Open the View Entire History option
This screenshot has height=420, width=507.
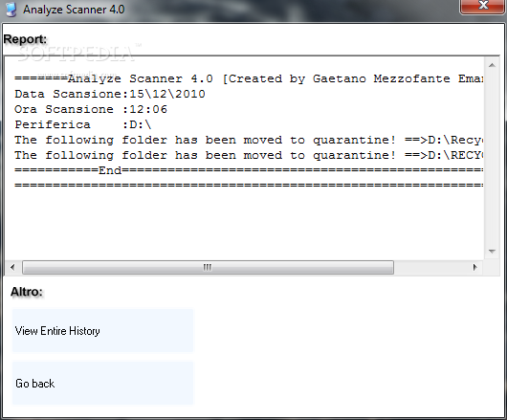102,330
